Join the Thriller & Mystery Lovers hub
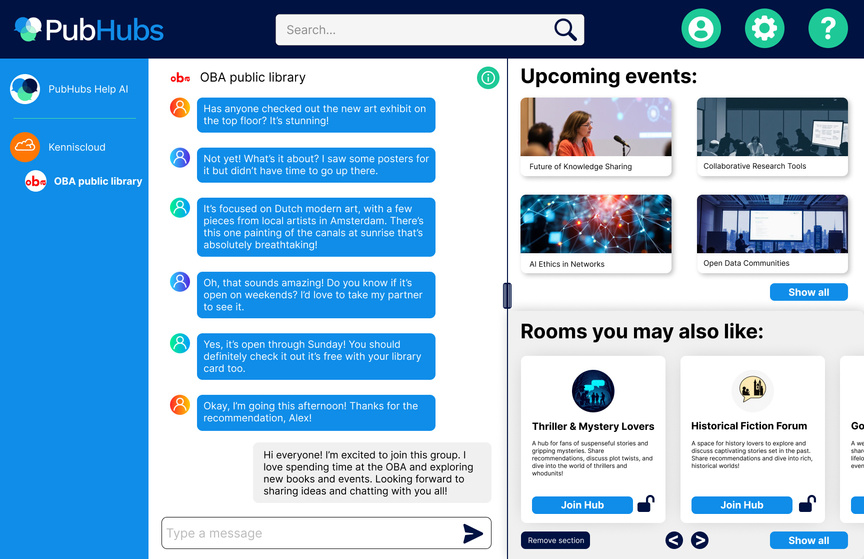The width and height of the screenshot is (864, 559). (582, 505)
